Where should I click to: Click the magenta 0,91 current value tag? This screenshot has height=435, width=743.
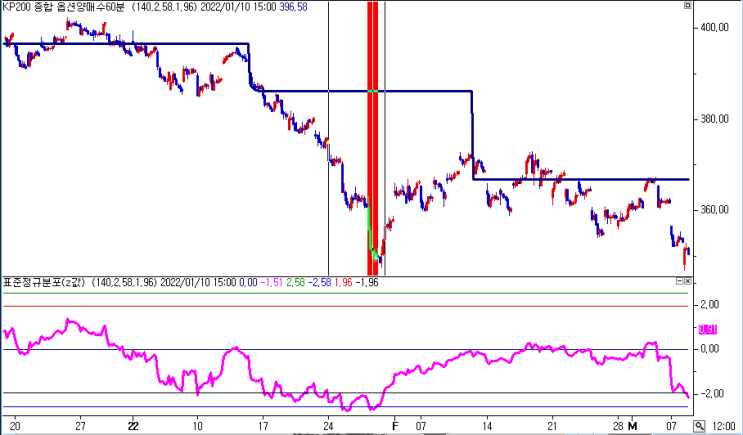708,329
